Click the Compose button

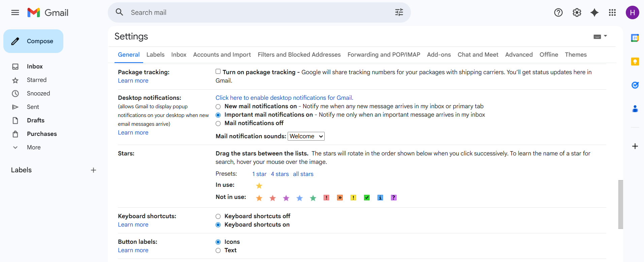click(x=33, y=41)
